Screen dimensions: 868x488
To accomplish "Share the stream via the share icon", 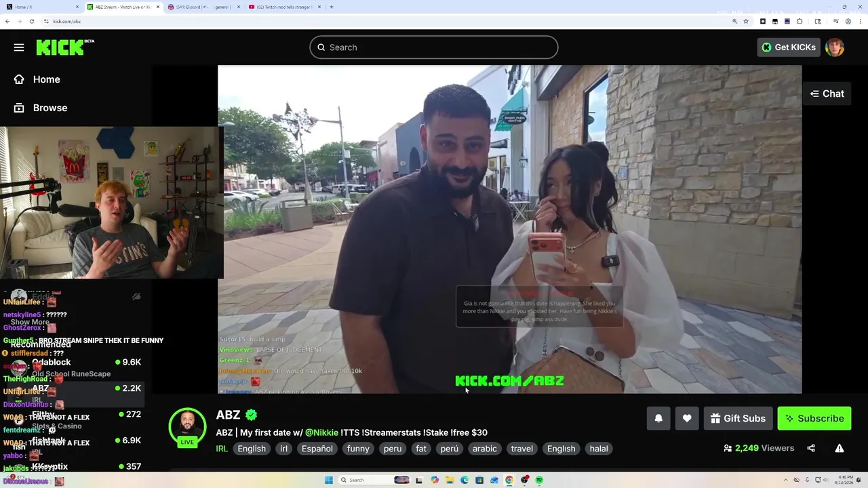I will tap(811, 448).
